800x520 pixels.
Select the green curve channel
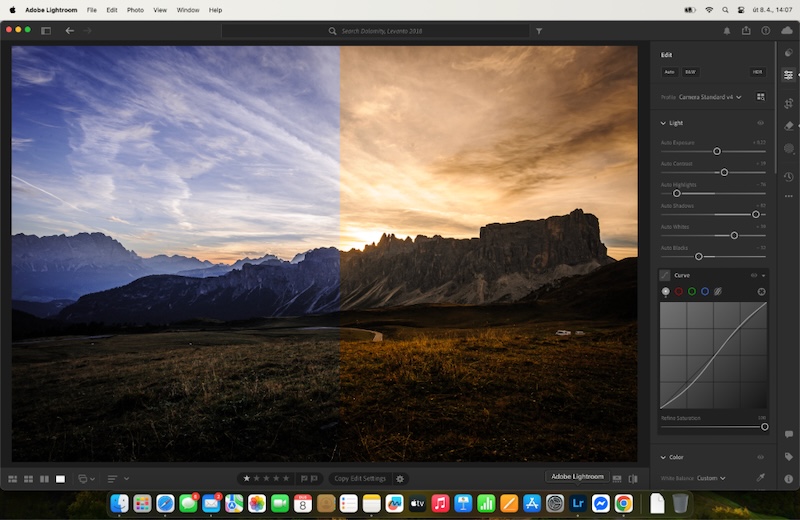point(692,291)
